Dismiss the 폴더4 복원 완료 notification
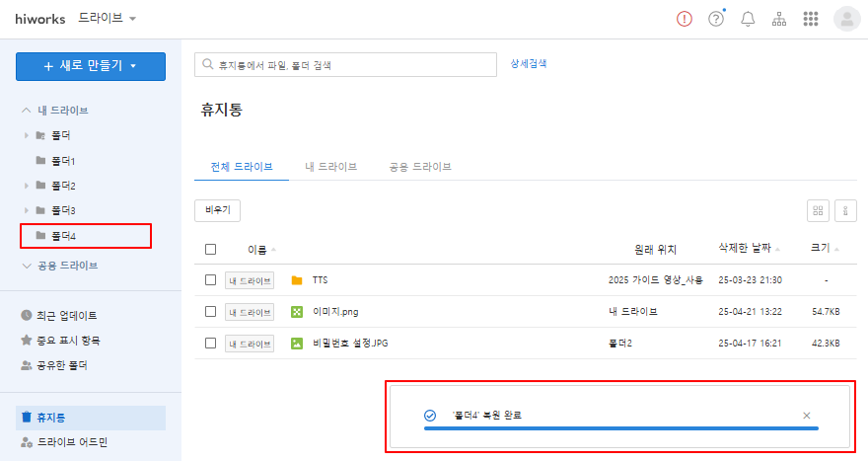 807,416
